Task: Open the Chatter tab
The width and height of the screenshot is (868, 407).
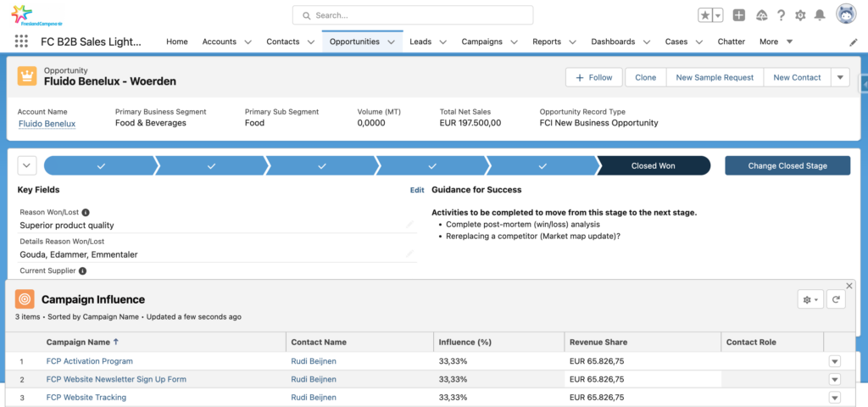Action: coord(732,42)
